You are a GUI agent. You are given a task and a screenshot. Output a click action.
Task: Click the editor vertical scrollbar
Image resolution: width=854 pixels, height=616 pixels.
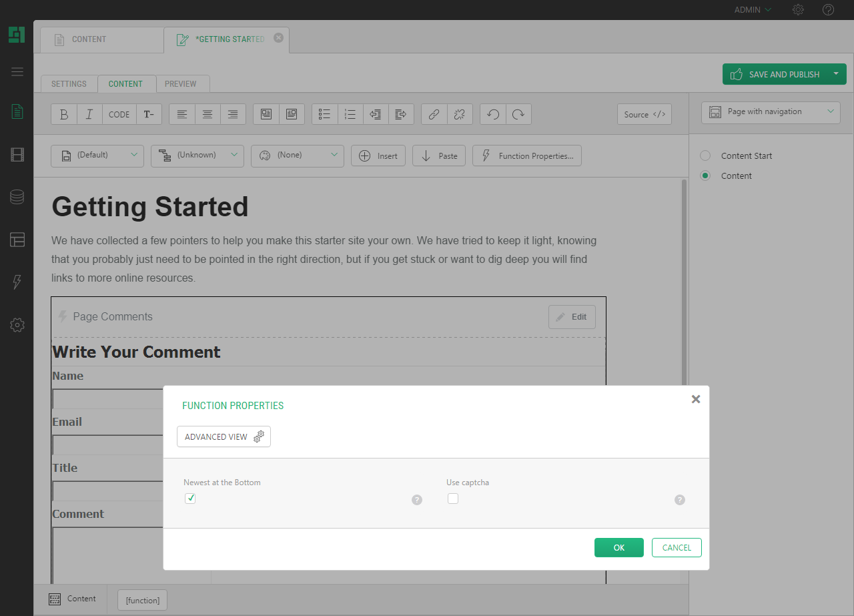point(683,280)
